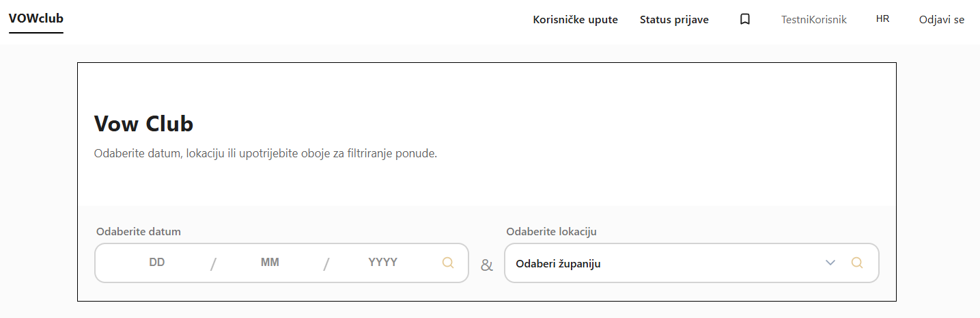980x318 pixels.
Task: Focus the MM month field
Action: [270, 262]
